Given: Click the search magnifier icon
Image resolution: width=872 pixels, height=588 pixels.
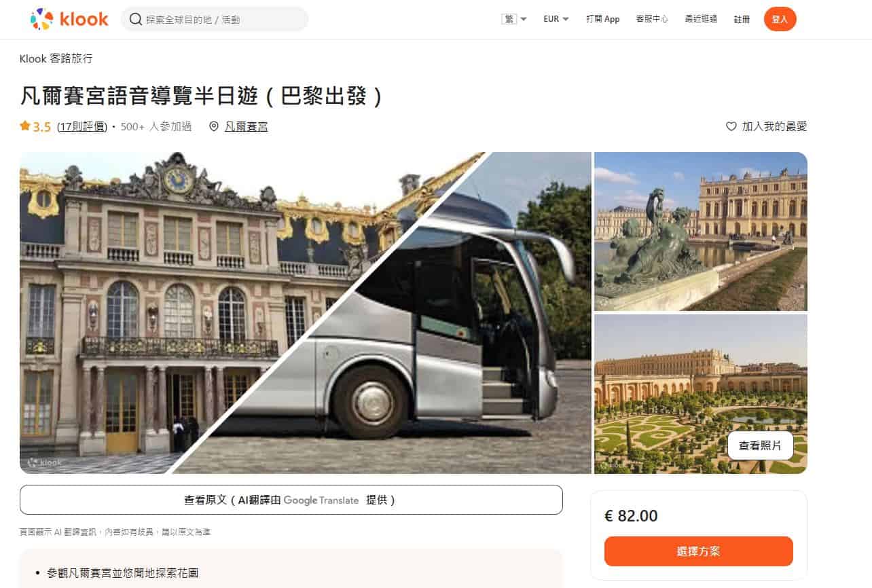Looking at the screenshot, I should 136,19.
